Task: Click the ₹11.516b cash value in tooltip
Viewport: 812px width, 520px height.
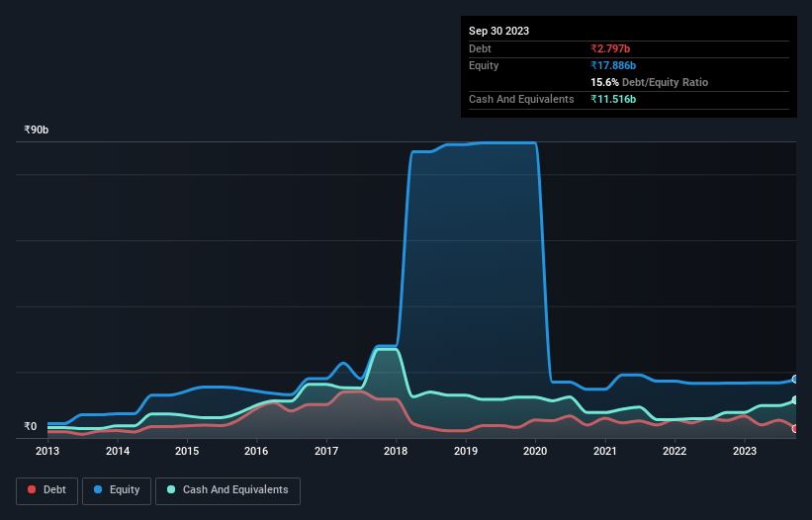Action: [x=613, y=99]
